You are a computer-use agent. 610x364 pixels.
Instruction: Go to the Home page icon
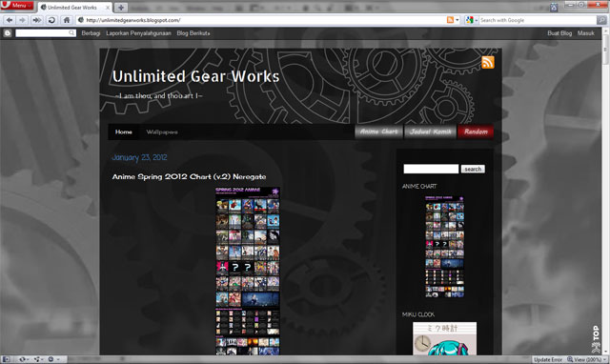pyautogui.click(x=67, y=20)
